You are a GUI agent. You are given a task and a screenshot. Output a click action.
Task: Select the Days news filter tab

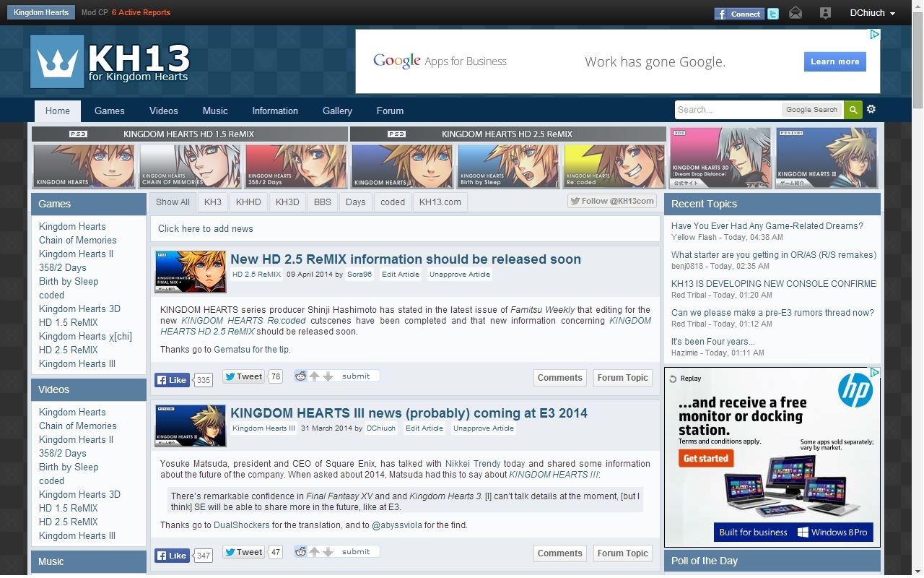coord(355,202)
